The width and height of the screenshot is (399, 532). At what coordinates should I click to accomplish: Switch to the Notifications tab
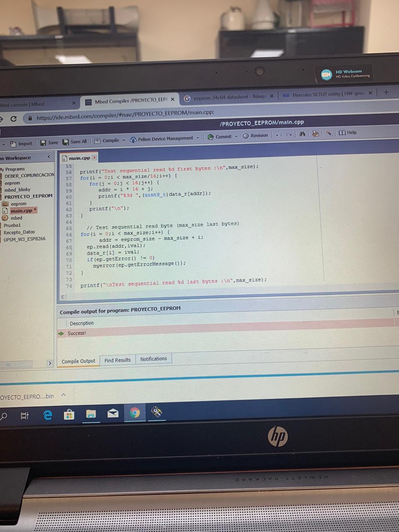click(x=153, y=359)
